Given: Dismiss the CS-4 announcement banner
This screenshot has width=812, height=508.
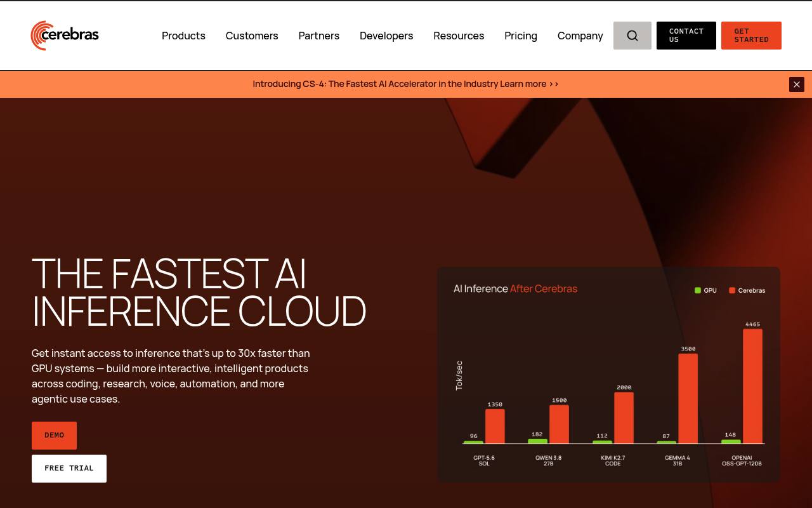Looking at the screenshot, I should [797, 84].
